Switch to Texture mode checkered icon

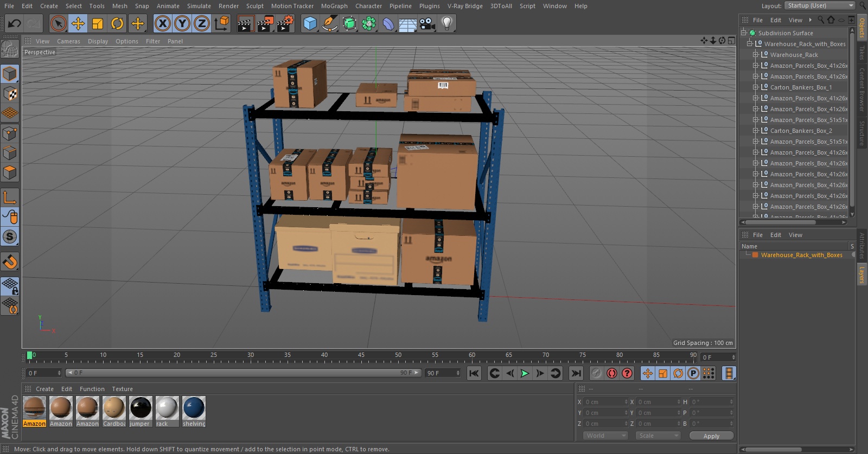pyautogui.click(x=10, y=93)
